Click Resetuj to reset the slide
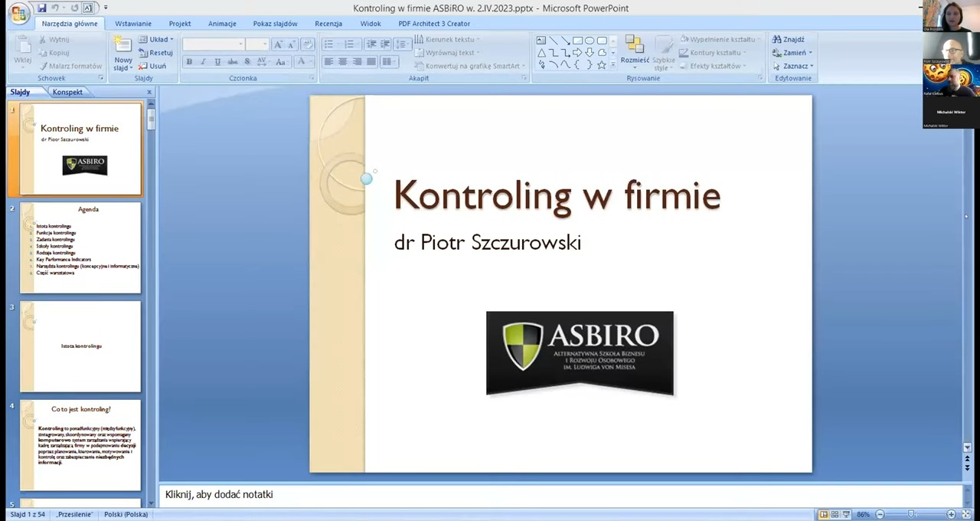 (155, 53)
